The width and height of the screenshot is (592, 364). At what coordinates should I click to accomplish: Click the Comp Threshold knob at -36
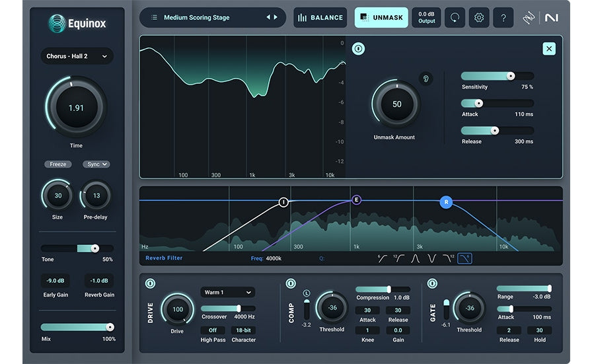332,307
